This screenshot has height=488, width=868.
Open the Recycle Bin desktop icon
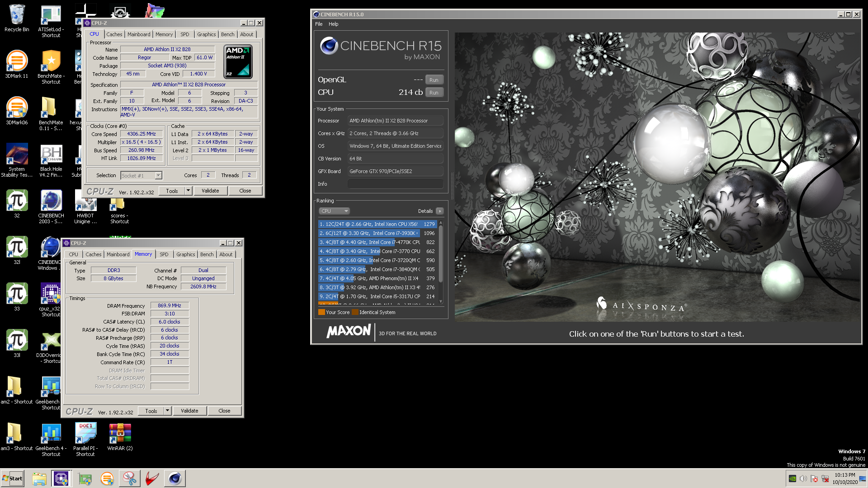click(17, 18)
